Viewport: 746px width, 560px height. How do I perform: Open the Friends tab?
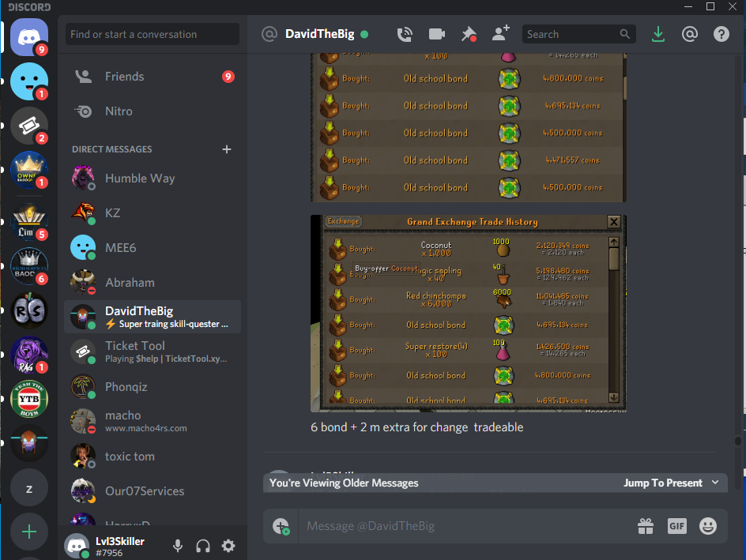tap(153, 77)
